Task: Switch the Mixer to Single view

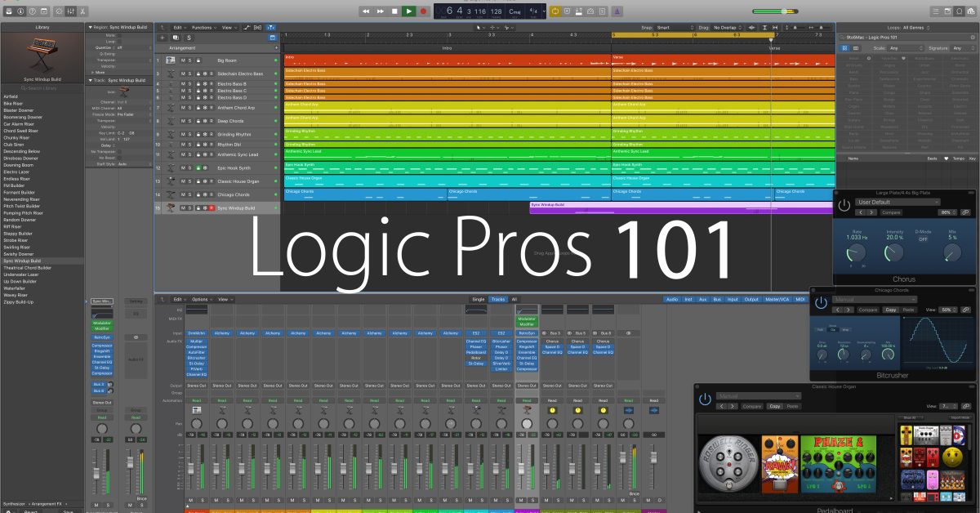Action: tap(478, 299)
